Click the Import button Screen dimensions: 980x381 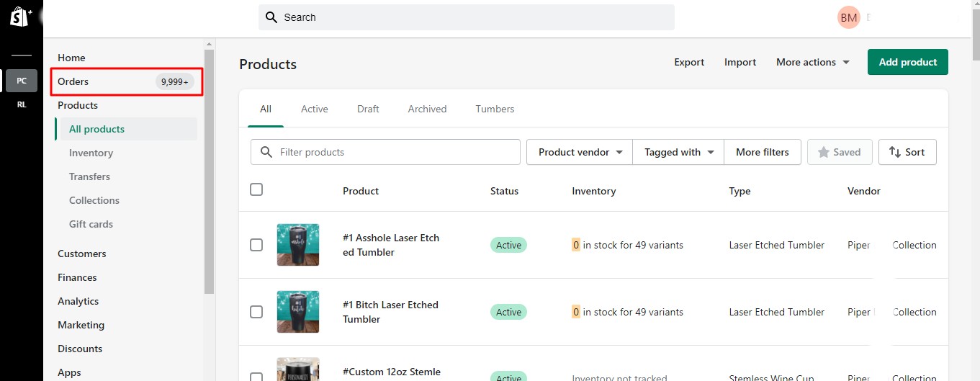tap(740, 62)
